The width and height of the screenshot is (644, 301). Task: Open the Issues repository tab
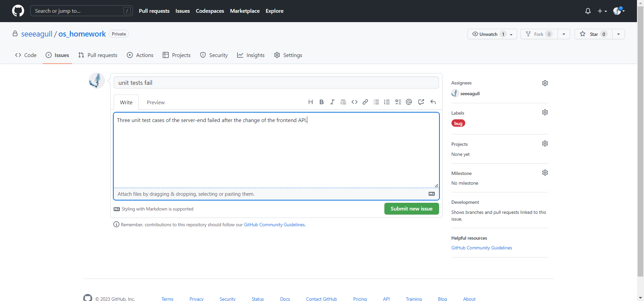click(x=57, y=55)
